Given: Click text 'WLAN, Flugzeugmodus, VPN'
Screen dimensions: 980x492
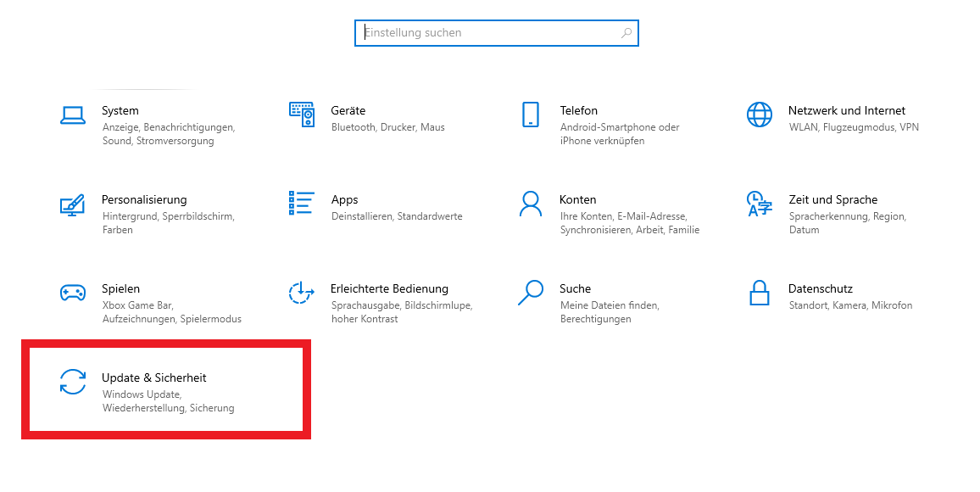Looking at the screenshot, I should click(x=854, y=127).
